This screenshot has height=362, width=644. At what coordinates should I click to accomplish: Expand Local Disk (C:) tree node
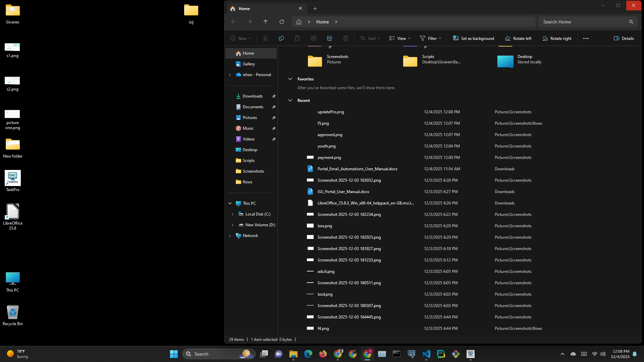click(232, 214)
